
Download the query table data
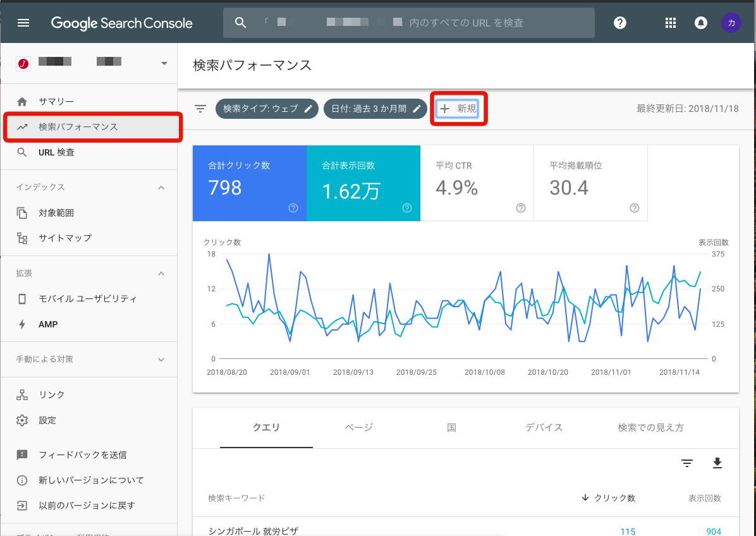(x=717, y=463)
